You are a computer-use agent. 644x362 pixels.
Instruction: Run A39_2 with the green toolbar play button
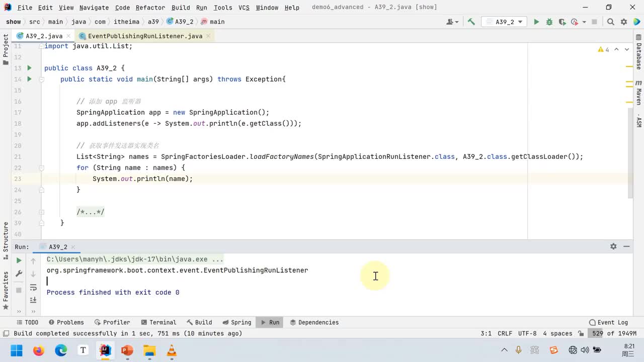[x=536, y=22]
